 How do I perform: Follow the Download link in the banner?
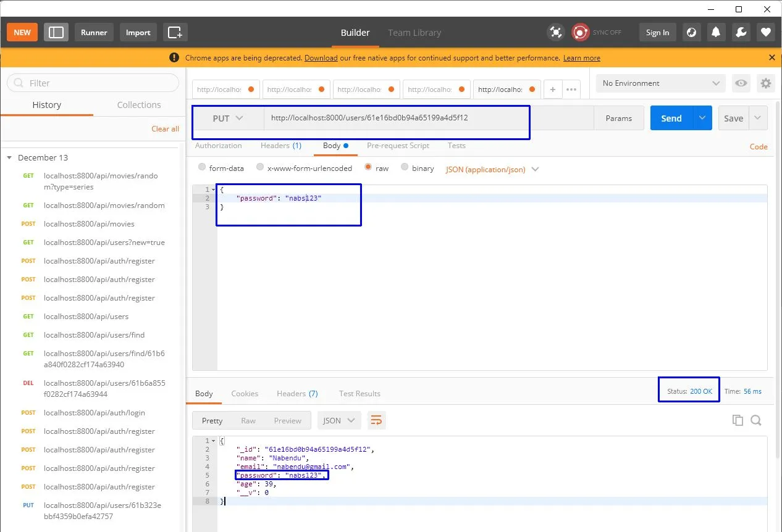click(321, 58)
